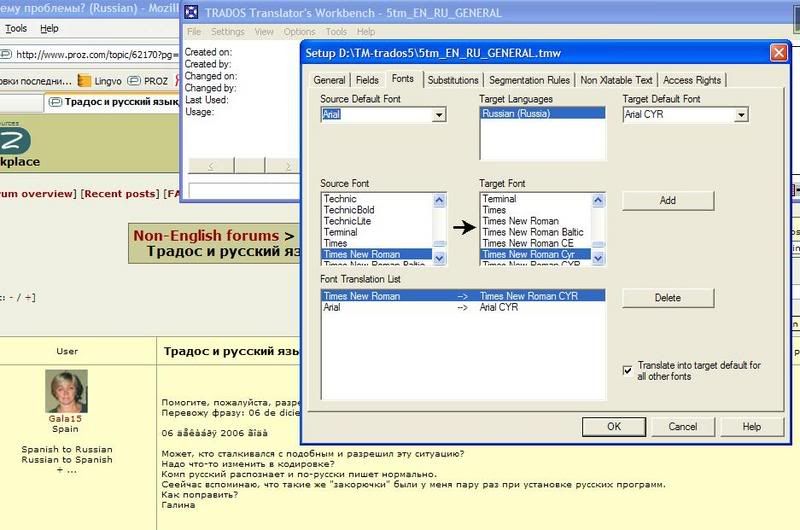Select Russian (Russia) in Target Languages
This screenshot has width=800, height=530.
pyautogui.click(x=542, y=113)
